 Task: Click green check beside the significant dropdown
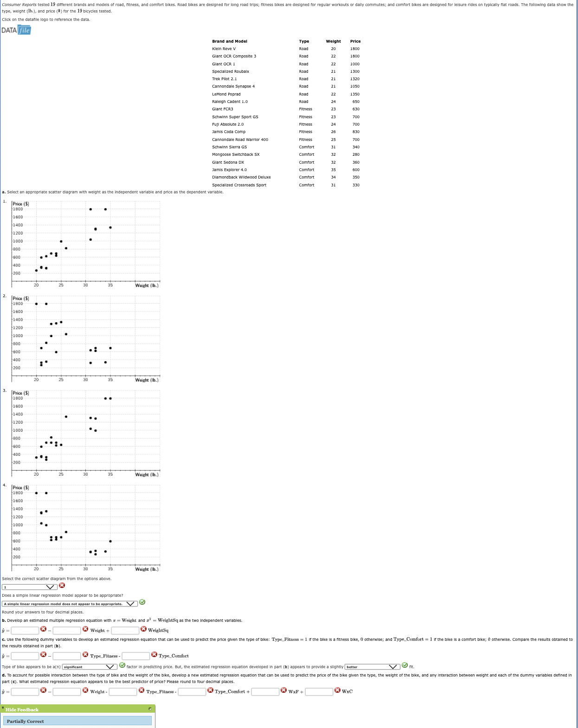pyautogui.click(x=122, y=665)
